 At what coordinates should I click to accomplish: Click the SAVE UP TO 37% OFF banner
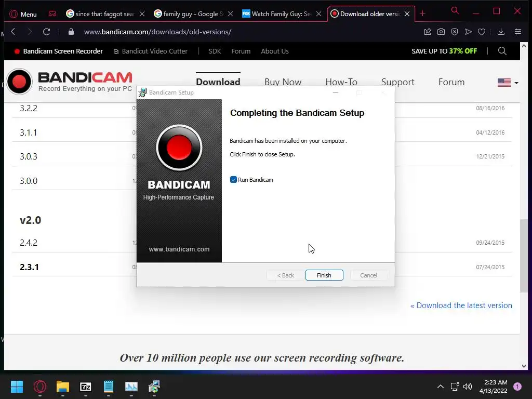[x=444, y=51]
